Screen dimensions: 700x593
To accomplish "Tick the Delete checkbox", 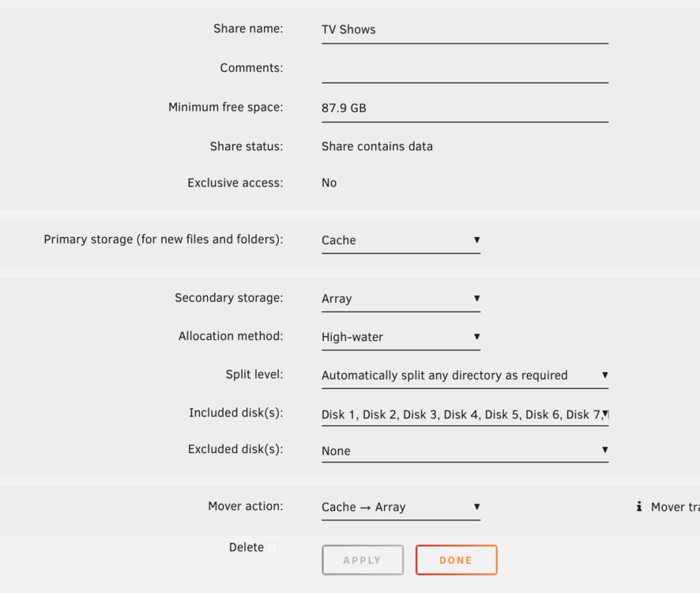I will [x=272, y=548].
